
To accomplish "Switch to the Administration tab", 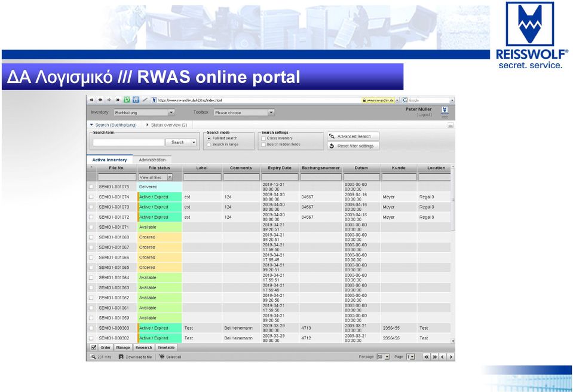I will [152, 160].
